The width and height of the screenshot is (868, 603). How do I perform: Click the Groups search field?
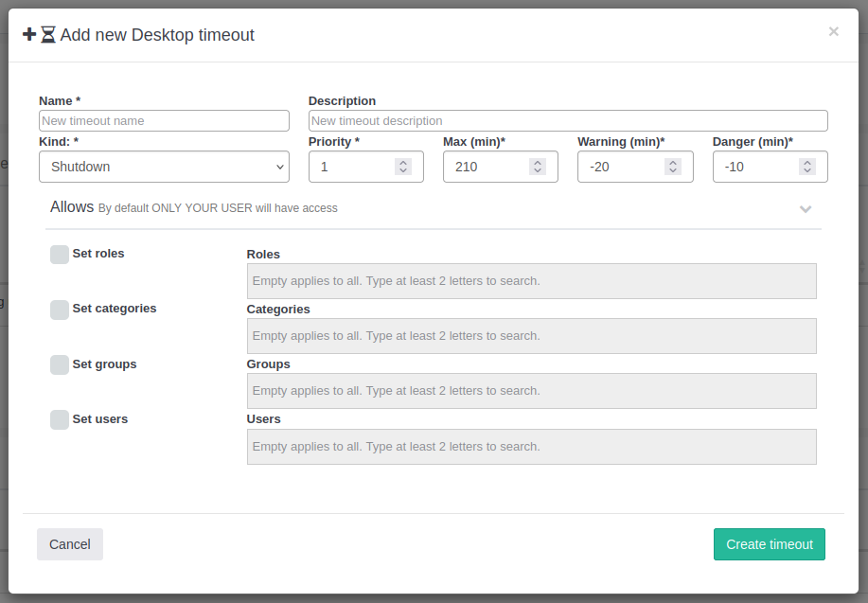(531, 391)
